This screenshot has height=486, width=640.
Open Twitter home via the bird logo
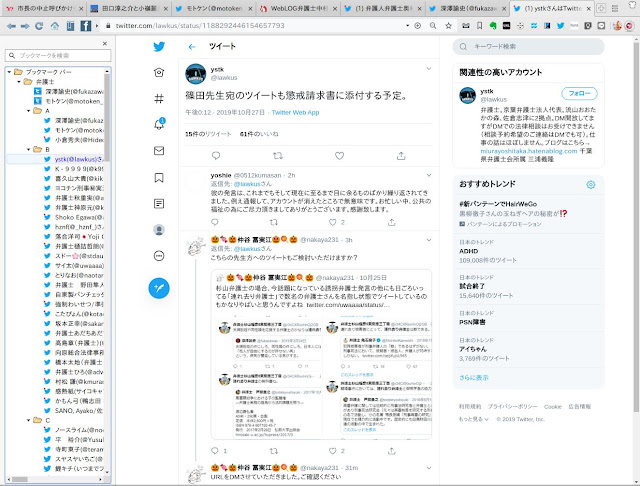pos(159,47)
